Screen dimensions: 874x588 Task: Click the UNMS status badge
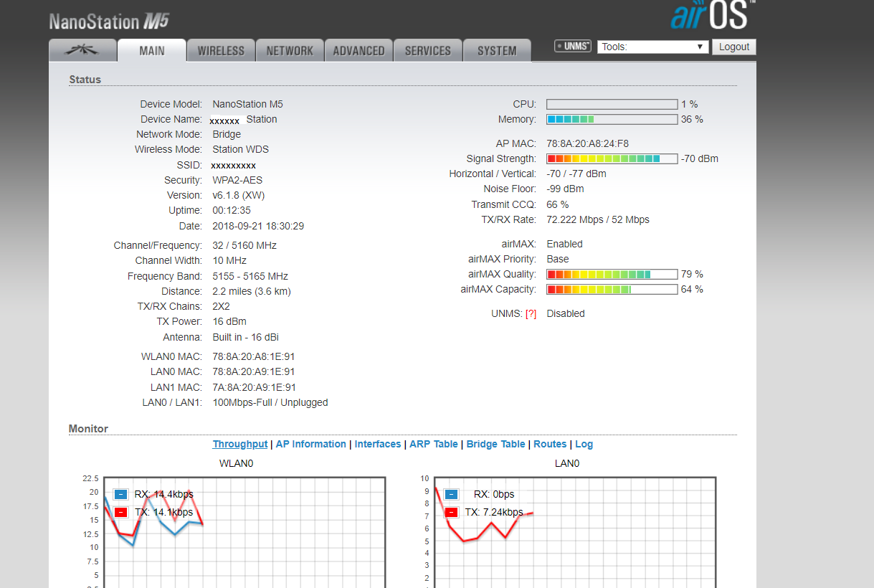point(572,46)
